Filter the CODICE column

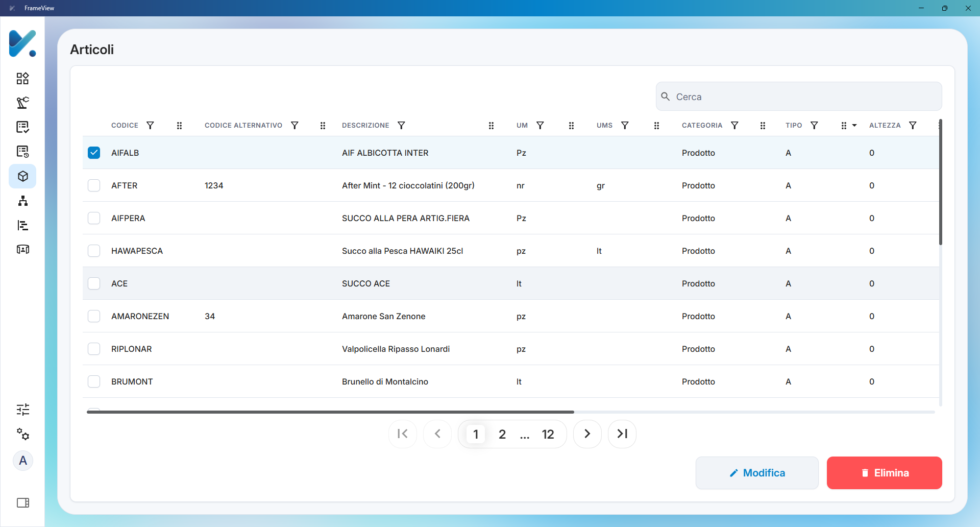[x=150, y=126]
